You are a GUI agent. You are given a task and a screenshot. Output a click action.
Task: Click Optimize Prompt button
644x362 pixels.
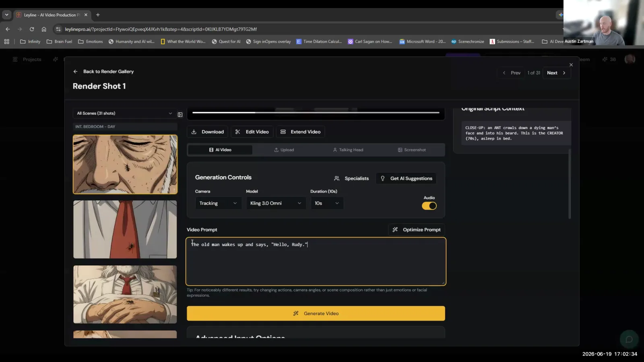coord(417,230)
